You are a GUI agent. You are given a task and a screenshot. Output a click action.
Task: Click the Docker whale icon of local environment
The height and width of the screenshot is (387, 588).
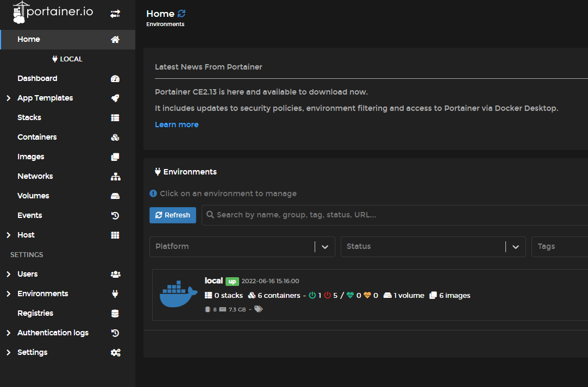click(178, 294)
